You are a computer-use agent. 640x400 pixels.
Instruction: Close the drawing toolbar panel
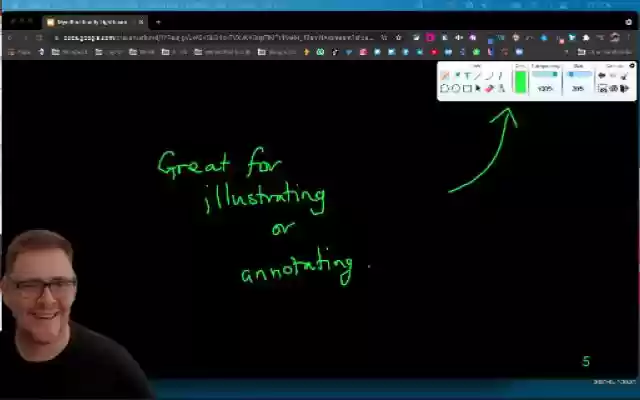coord(632,66)
